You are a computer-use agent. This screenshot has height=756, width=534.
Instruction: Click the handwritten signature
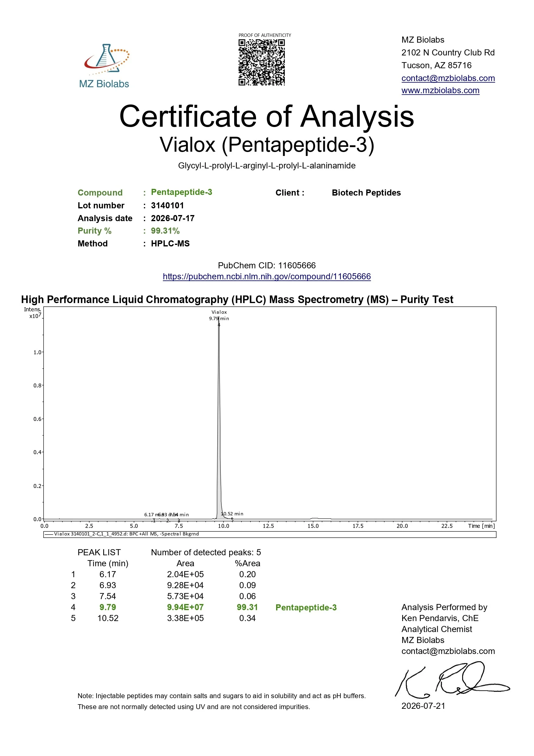click(452, 680)
